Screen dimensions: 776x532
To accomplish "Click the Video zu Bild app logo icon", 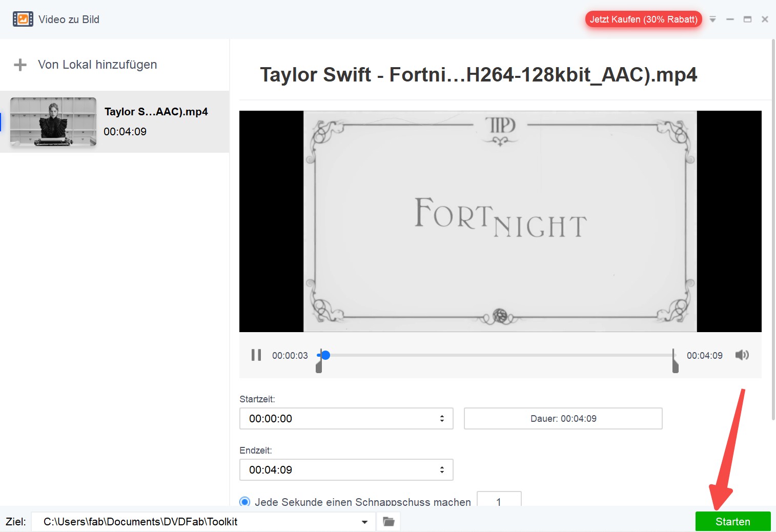I will pos(23,19).
